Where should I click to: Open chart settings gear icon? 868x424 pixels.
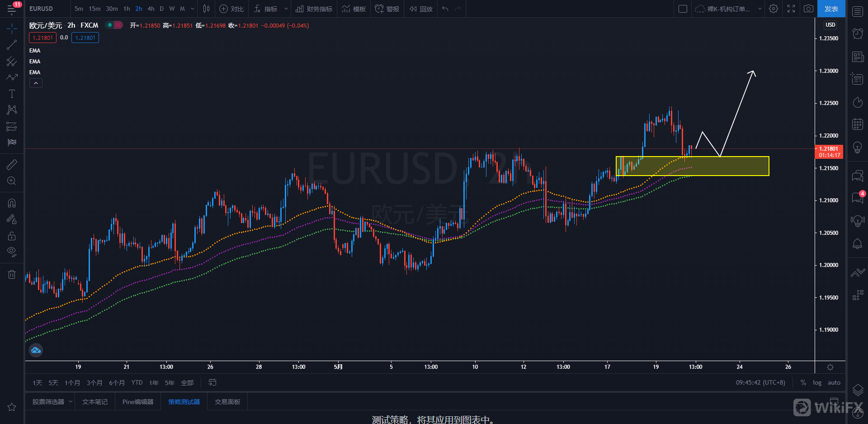[x=774, y=9]
